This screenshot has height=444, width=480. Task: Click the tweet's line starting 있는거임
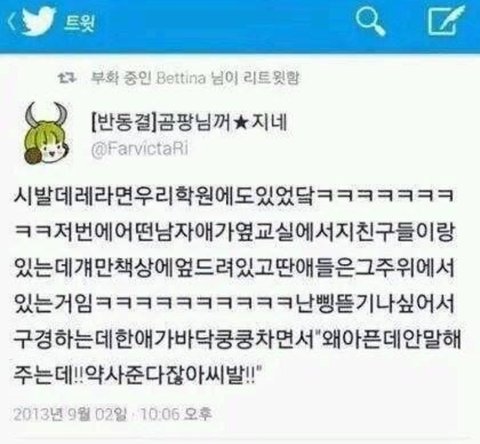click(235, 303)
